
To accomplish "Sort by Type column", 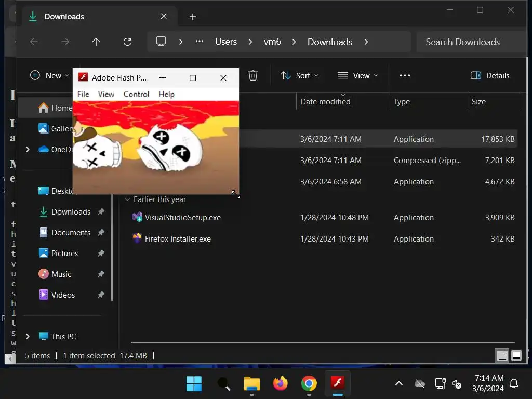I will 429,101.
